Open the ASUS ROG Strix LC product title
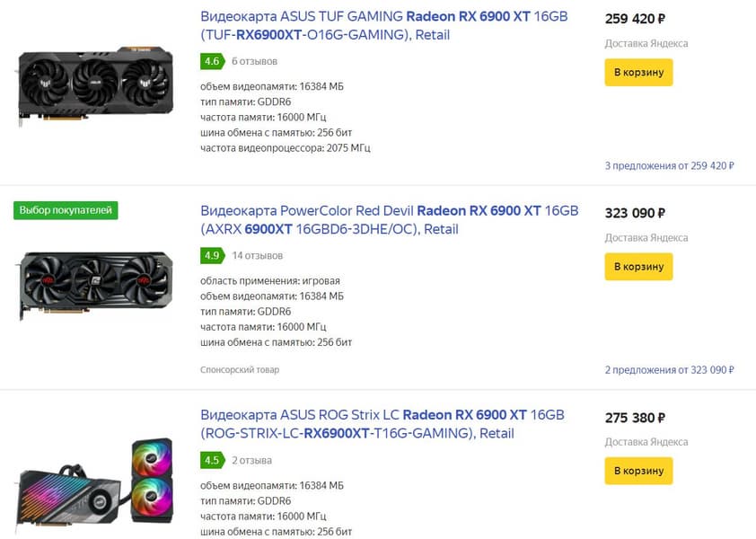 click(x=382, y=424)
